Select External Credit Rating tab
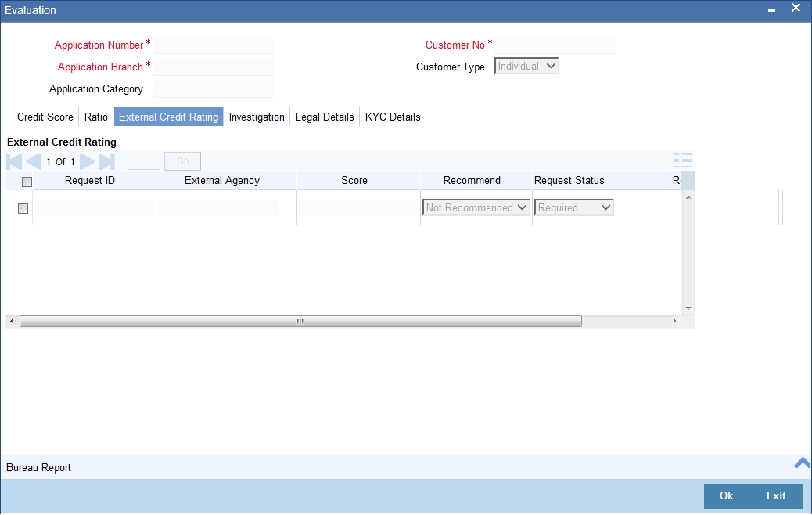 pos(169,117)
